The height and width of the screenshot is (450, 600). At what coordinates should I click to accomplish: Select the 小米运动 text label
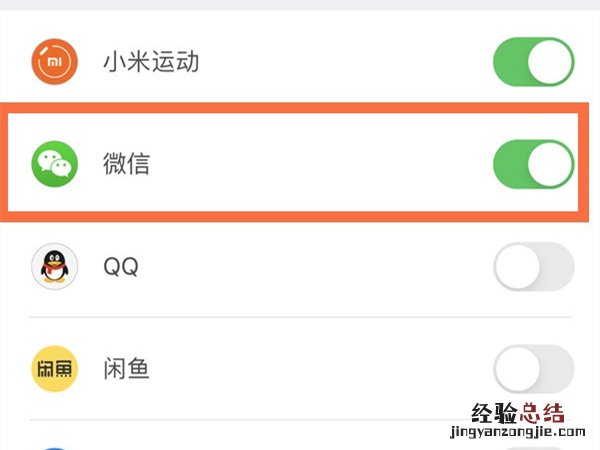click(151, 63)
